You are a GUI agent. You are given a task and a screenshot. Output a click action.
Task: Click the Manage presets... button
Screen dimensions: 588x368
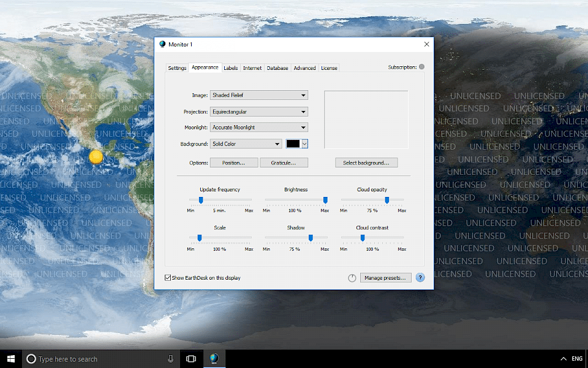385,278
